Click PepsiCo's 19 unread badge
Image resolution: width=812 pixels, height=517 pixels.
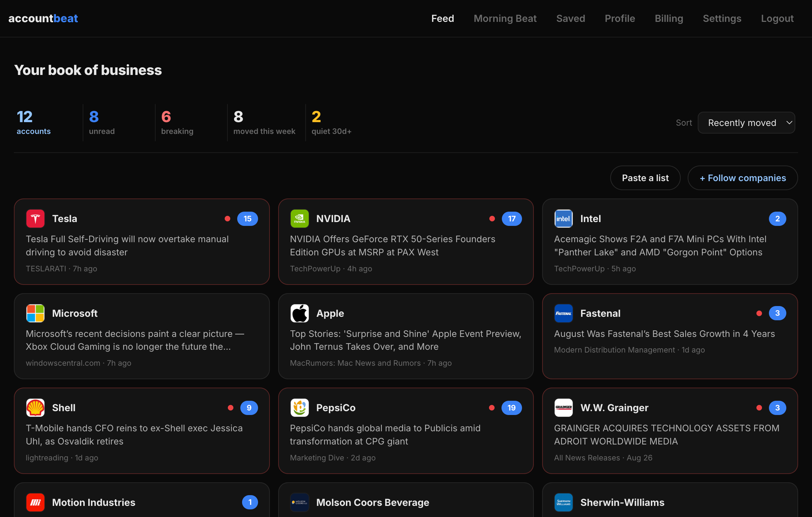click(512, 408)
